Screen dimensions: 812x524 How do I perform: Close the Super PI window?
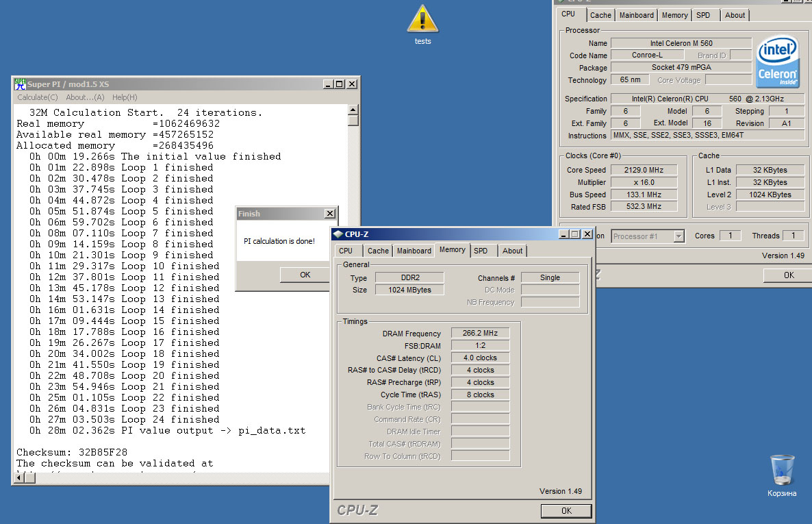[352, 84]
